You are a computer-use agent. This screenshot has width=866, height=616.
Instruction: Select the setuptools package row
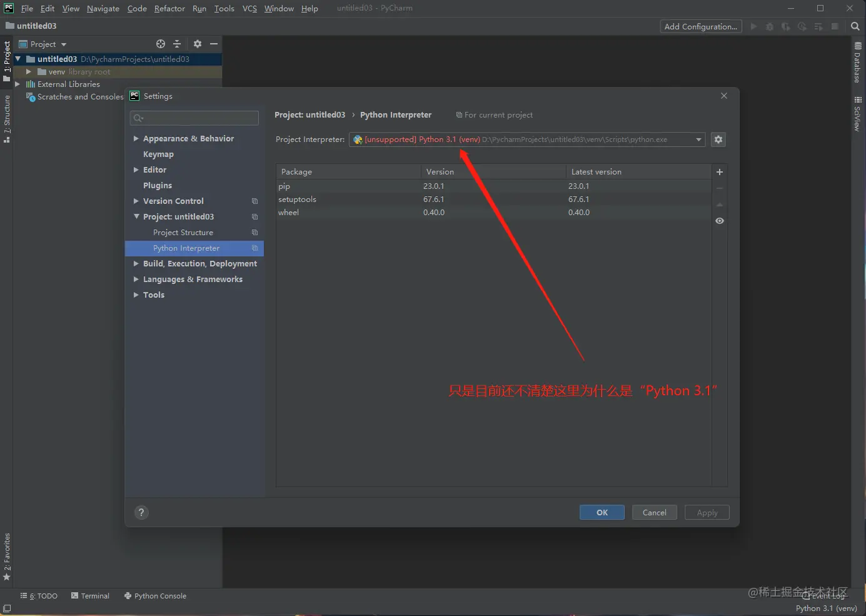[494, 199]
